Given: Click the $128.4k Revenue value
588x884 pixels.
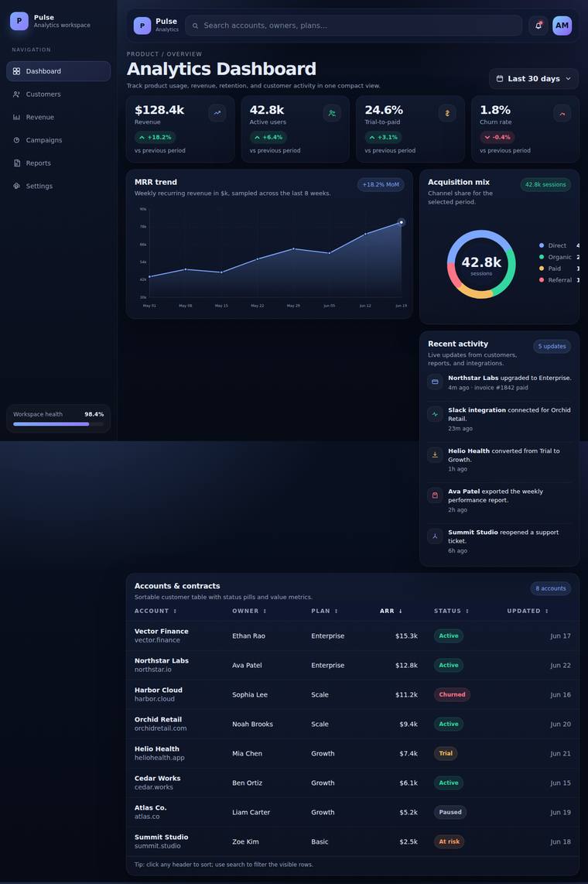Looking at the screenshot, I should tap(159, 110).
